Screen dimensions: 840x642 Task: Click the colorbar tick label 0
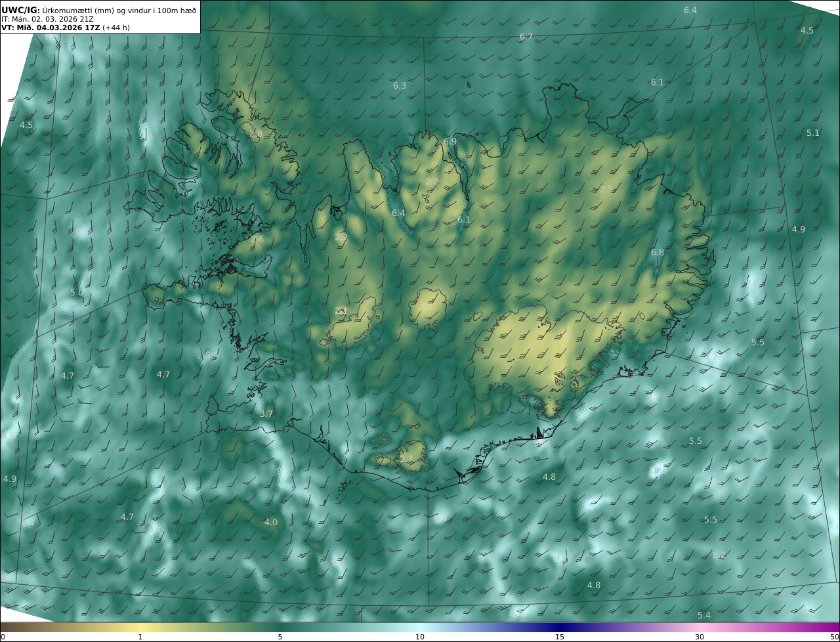(3, 637)
